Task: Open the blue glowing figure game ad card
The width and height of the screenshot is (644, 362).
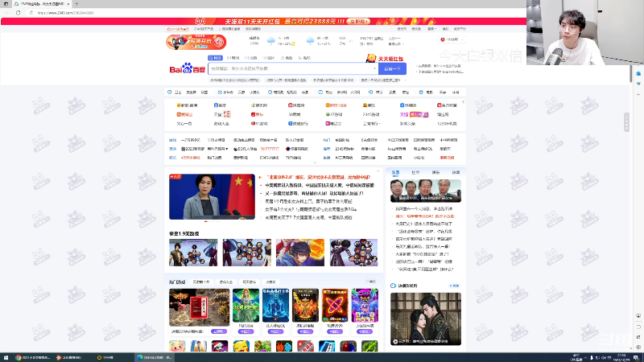Action: [275, 306]
